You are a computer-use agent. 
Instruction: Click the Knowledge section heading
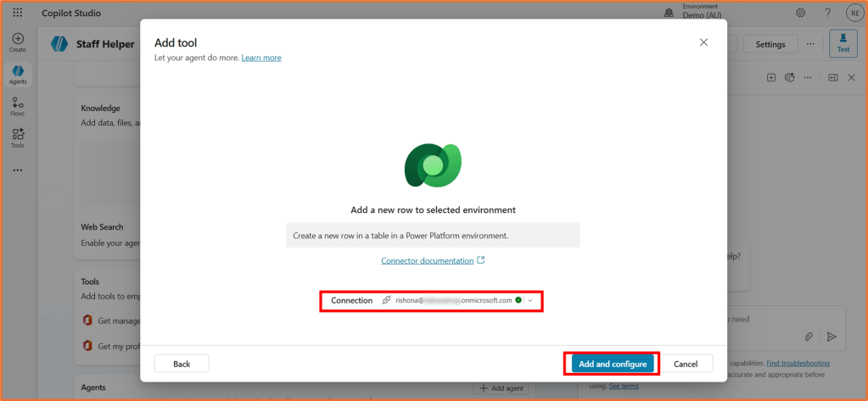[x=100, y=109]
